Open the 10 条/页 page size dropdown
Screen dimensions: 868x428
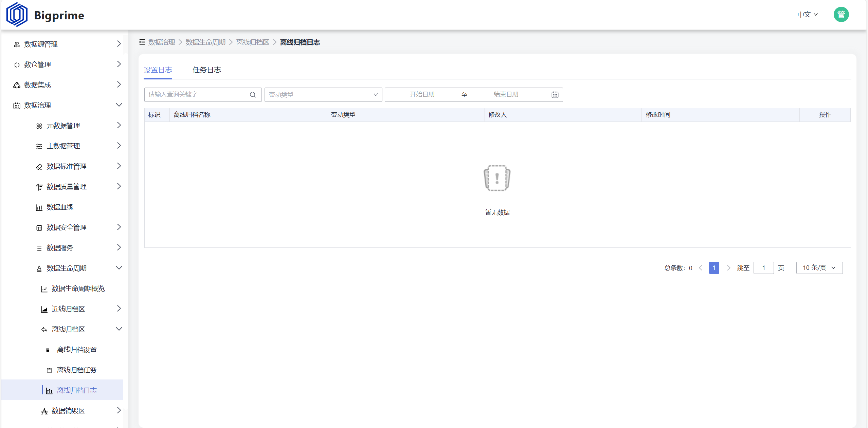(819, 268)
